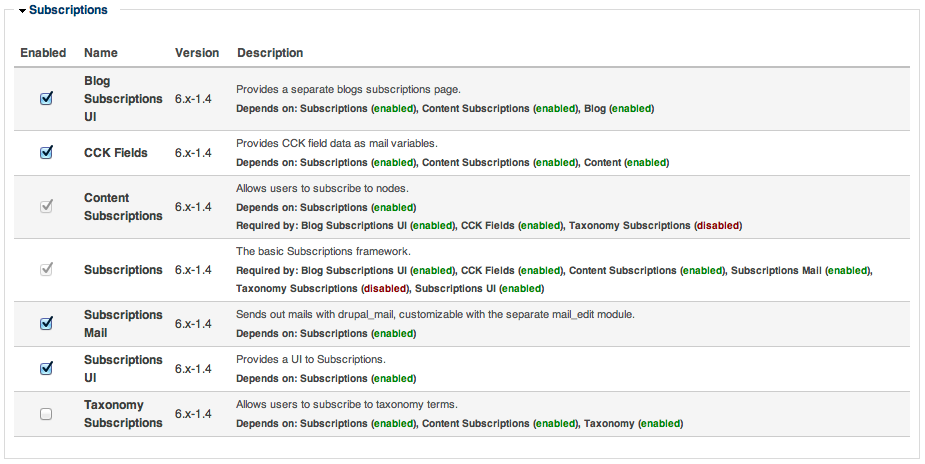
Task: Click the Subscriptions Mail module name
Action: coord(123,324)
